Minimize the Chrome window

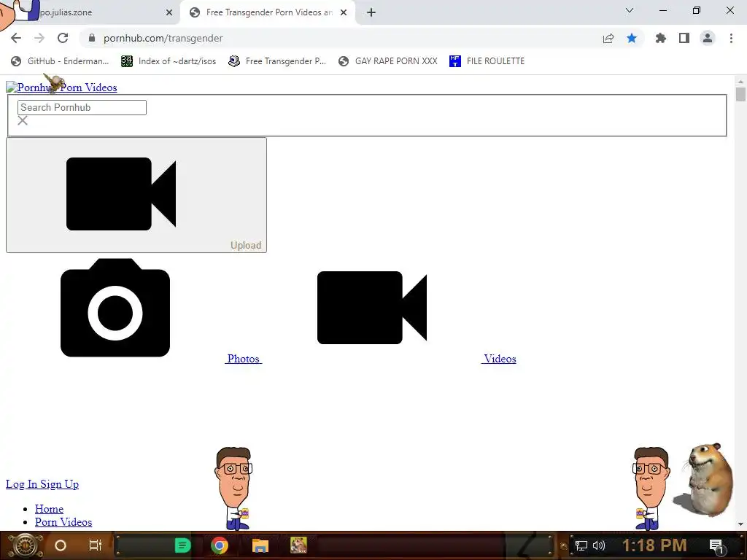pos(662,10)
